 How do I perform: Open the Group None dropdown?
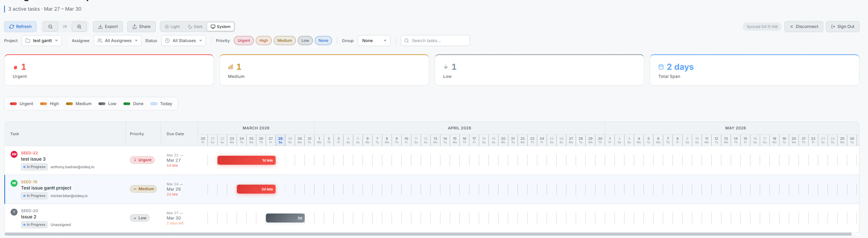[x=374, y=40]
